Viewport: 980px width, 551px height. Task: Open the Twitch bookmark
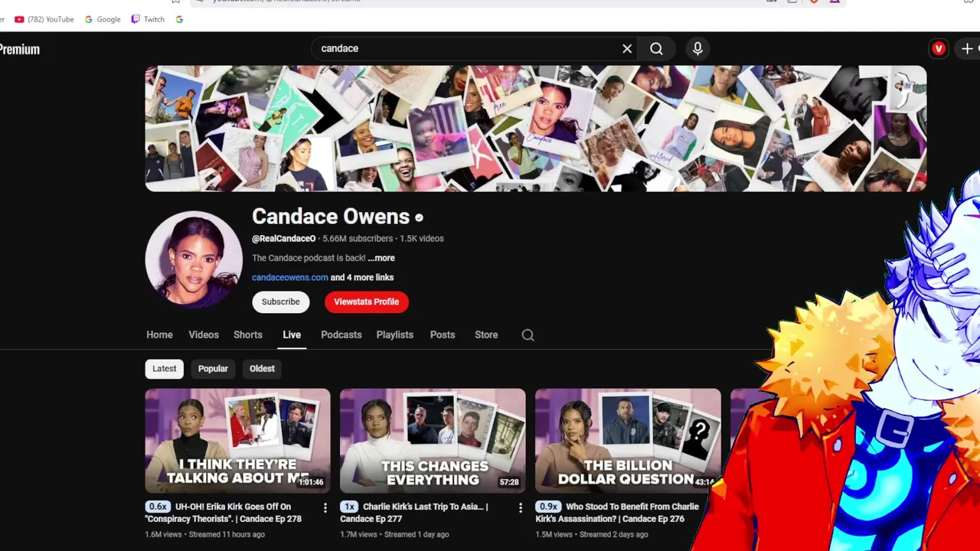pyautogui.click(x=148, y=19)
